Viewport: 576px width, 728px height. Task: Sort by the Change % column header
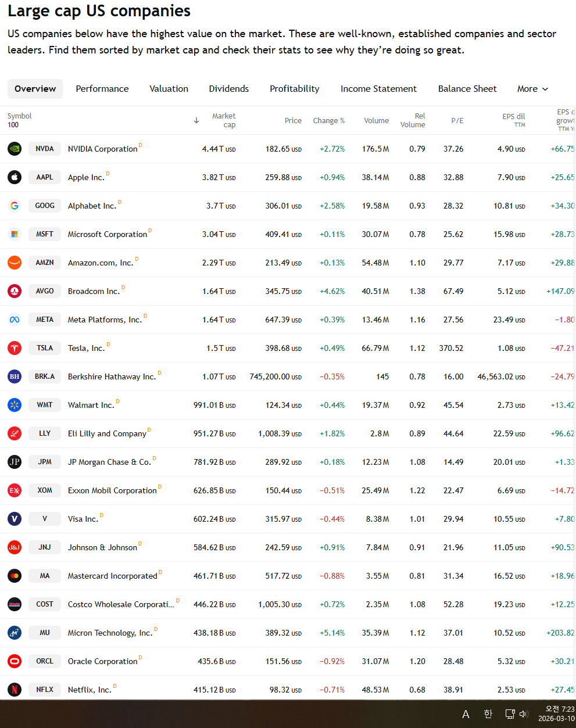(329, 121)
